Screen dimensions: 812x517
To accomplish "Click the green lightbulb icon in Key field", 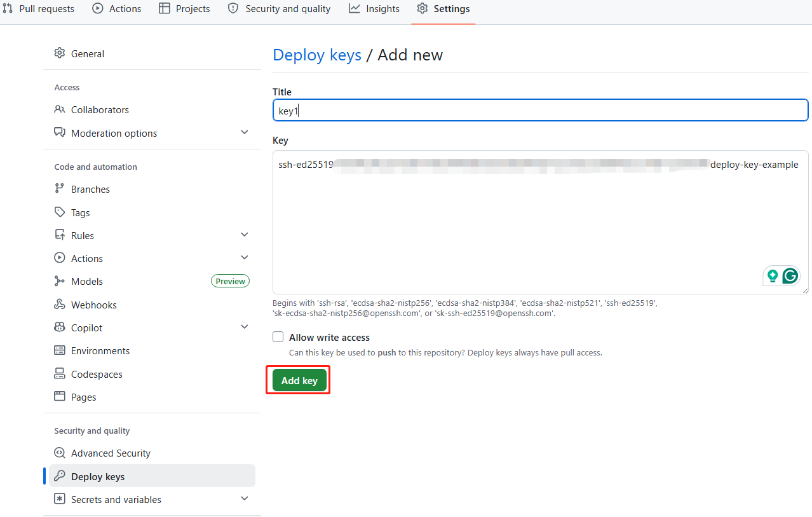I will point(773,276).
